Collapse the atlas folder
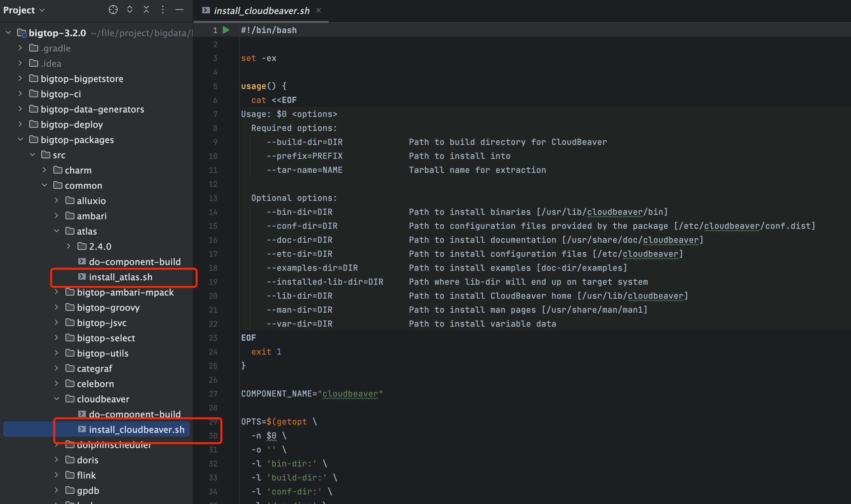The image size is (851, 504). (57, 231)
